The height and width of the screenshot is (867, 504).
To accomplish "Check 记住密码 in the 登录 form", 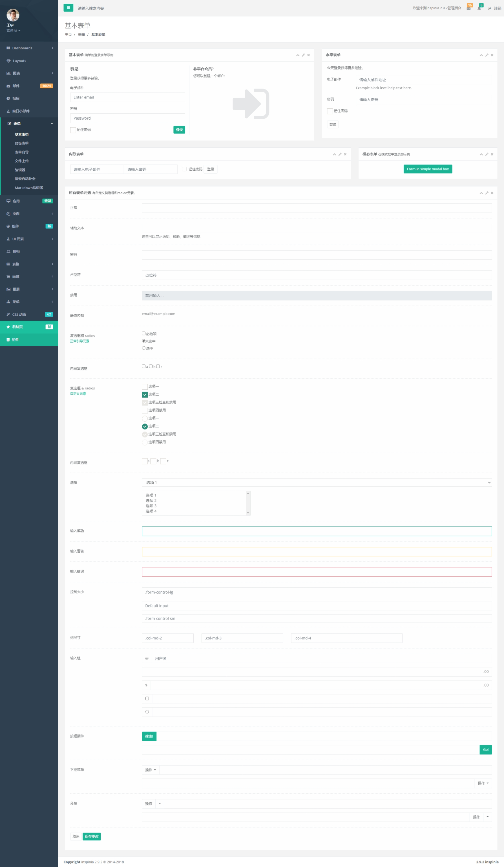I will tap(73, 130).
